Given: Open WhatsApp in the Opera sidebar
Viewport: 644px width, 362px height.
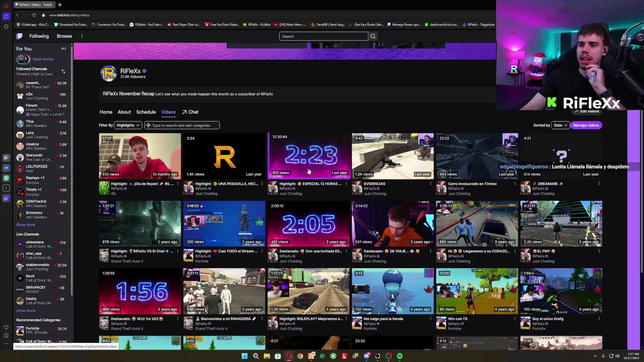Looking at the screenshot, I should [x=6, y=178].
